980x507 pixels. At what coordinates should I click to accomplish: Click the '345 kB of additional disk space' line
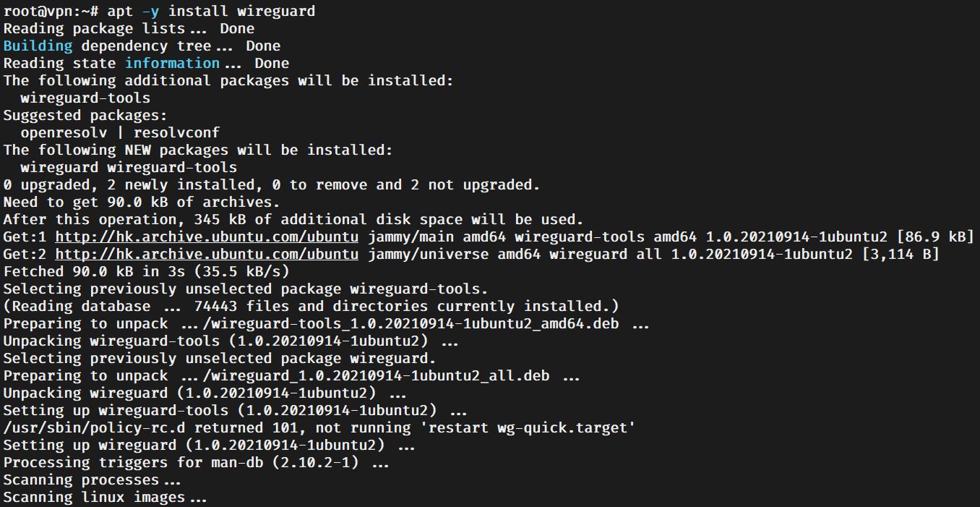click(293, 219)
